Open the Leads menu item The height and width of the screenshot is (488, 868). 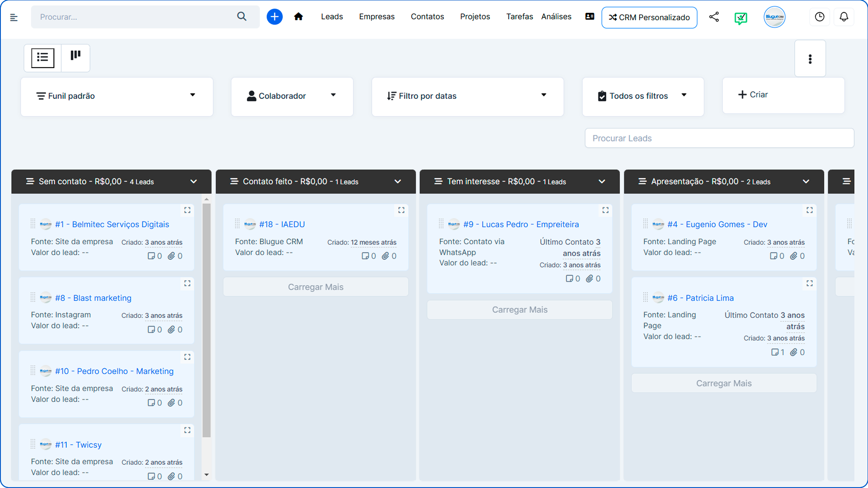(x=331, y=16)
